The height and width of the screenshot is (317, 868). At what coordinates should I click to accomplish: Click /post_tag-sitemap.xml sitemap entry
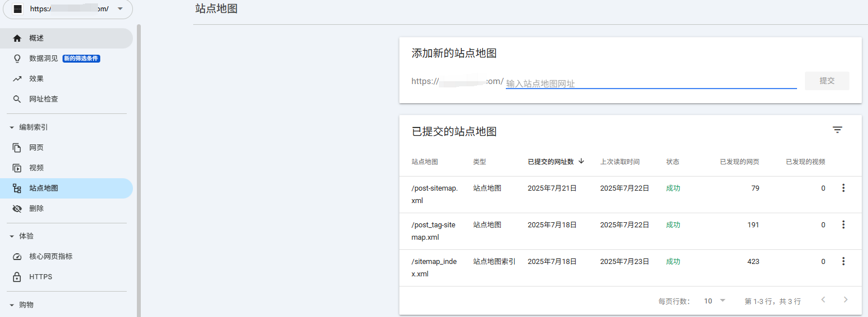pos(434,231)
